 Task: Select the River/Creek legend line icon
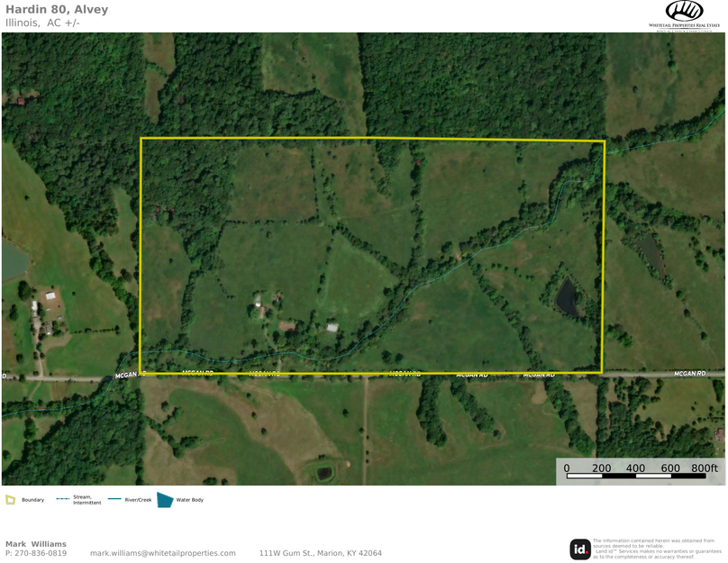click(x=114, y=500)
